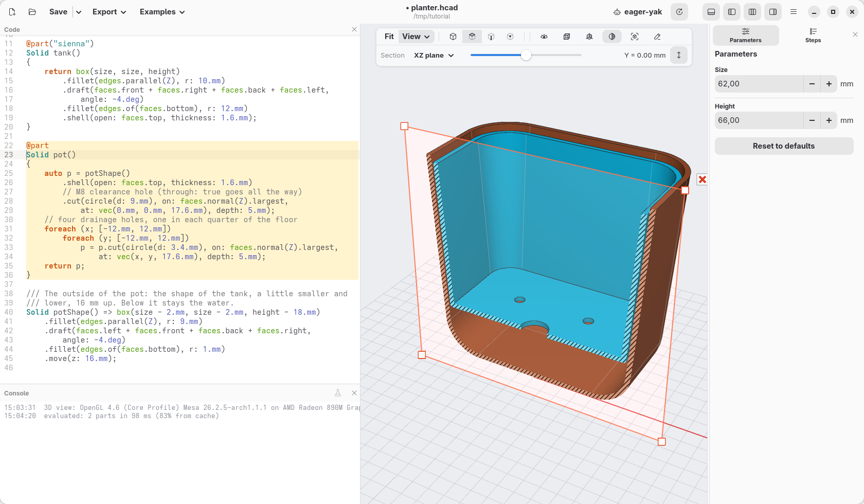The height and width of the screenshot is (504, 864).
Task: Decrease the Size parameter with minus
Action: point(812,84)
